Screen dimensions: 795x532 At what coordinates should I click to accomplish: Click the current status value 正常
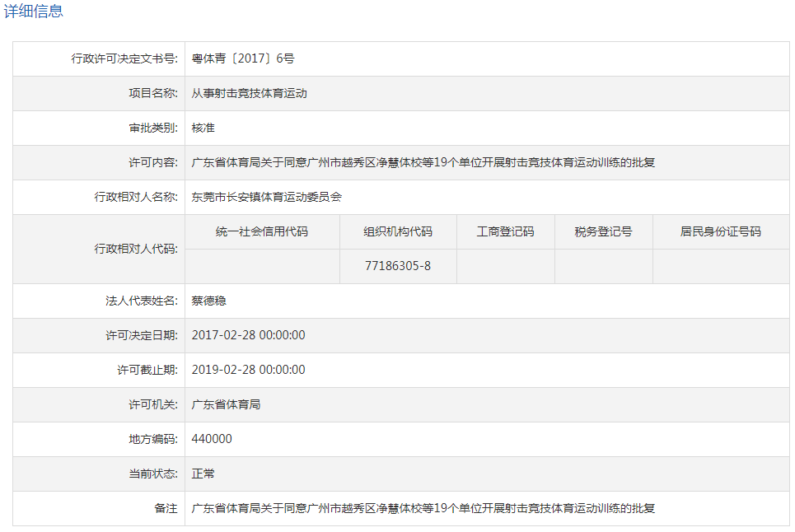tap(203, 474)
